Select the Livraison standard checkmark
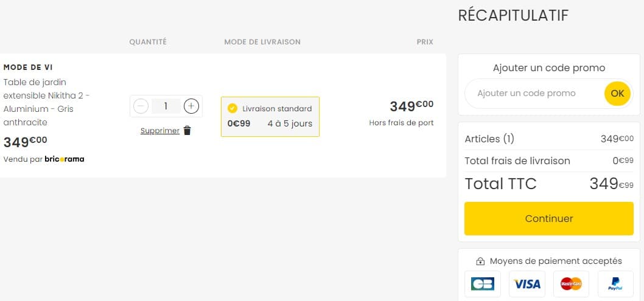This screenshot has height=301, width=644. pyautogui.click(x=232, y=108)
